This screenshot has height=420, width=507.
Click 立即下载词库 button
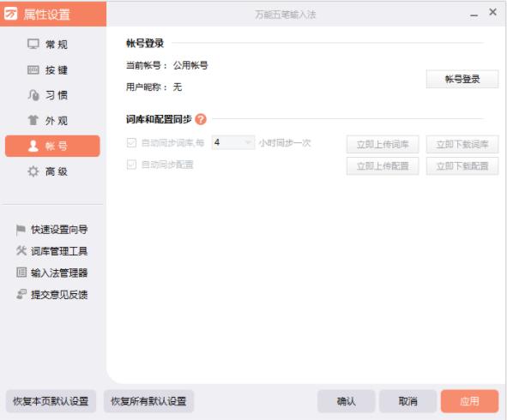click(x=462, y=144)
